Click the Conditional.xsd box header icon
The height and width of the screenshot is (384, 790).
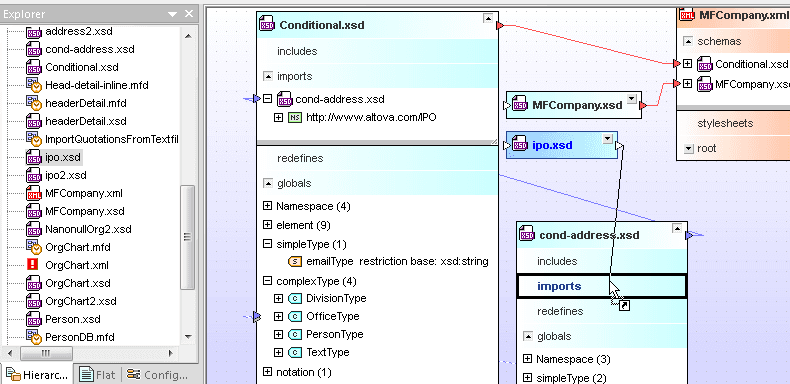click(267, 24)
